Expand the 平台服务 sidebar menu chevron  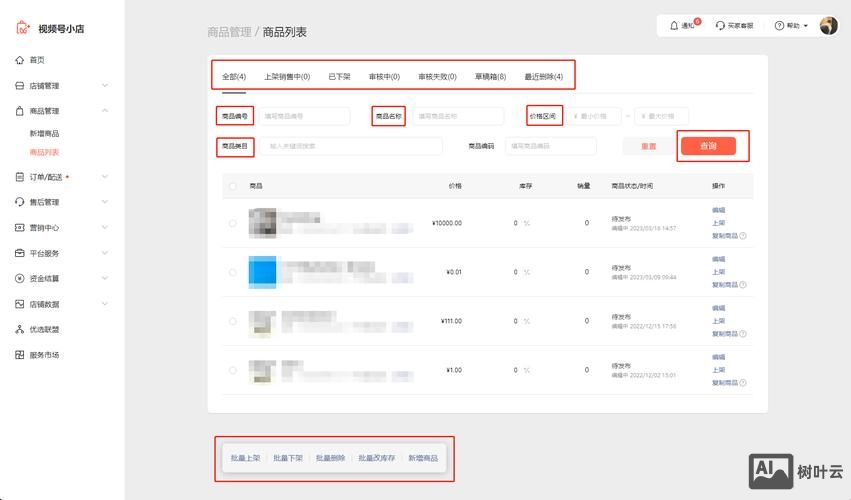click(x=105, y=253)
